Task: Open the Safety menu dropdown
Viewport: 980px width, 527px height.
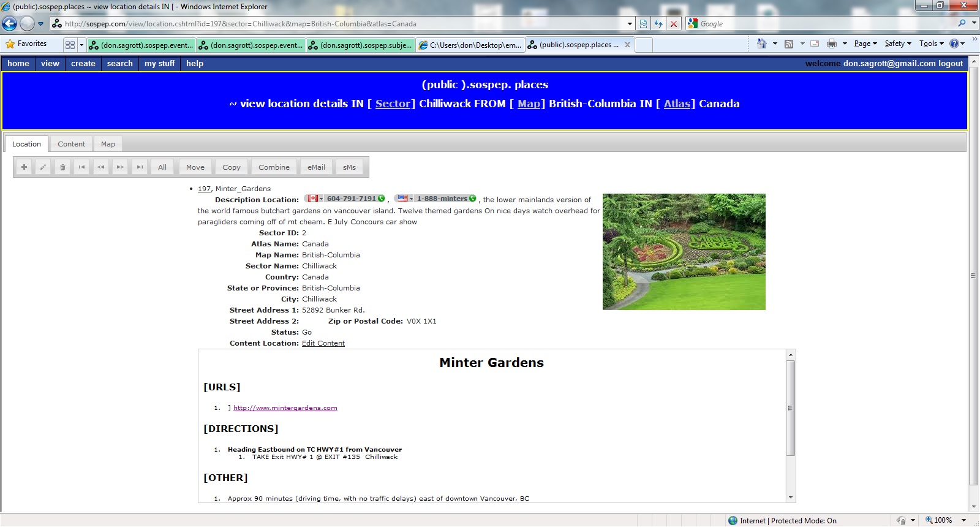Action: [898, 44]
